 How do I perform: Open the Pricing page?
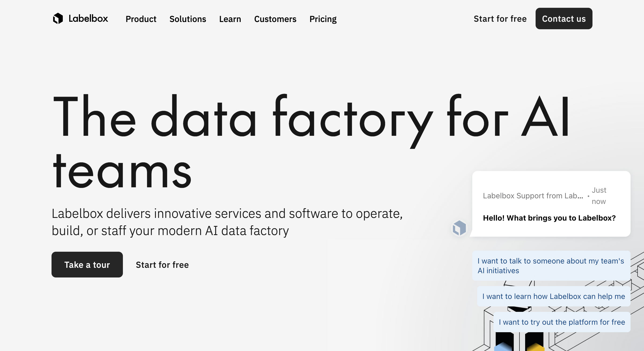point(323,19)
